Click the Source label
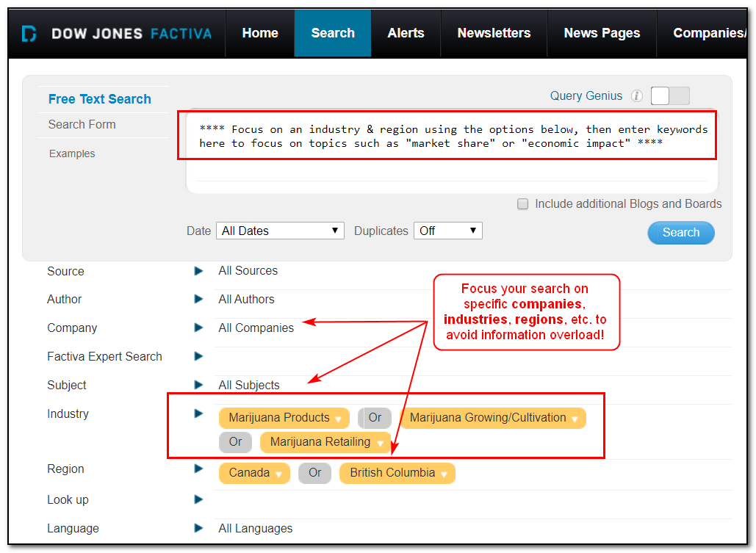756x553 pixels. 65,272
